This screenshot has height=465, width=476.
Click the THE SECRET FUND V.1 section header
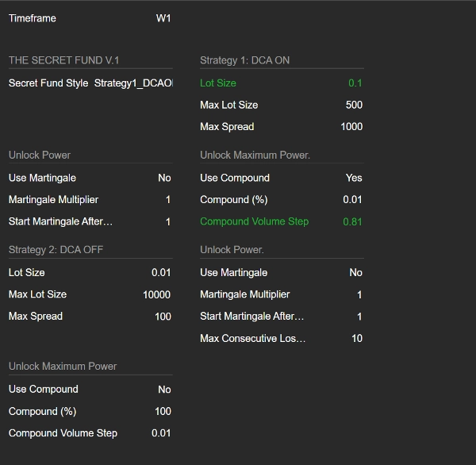click(x=64, y=61)
